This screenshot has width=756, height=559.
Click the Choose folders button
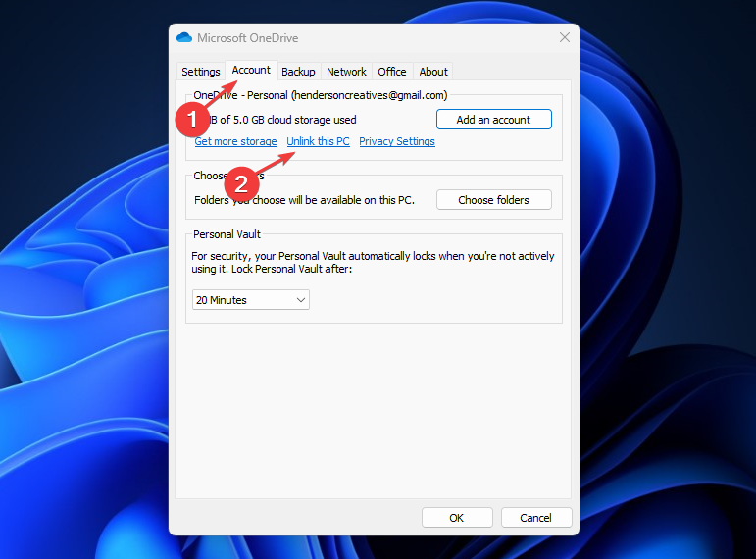click(494, 200)
